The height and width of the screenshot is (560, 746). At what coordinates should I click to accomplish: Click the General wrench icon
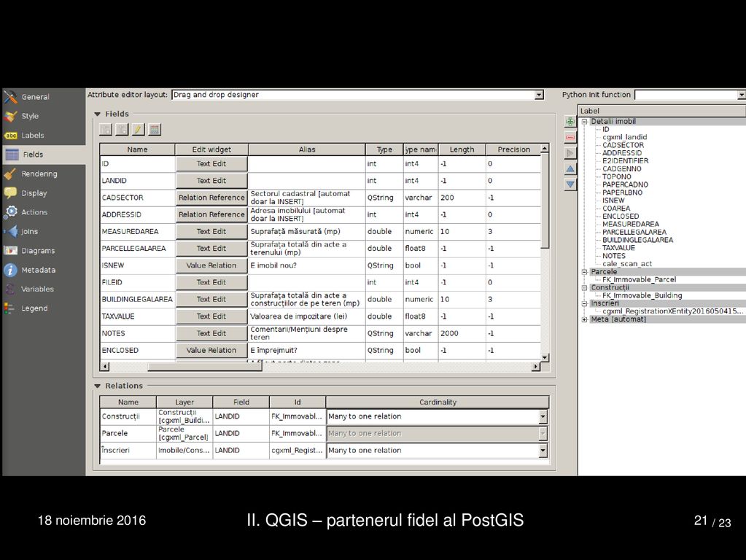click(10, 96)
